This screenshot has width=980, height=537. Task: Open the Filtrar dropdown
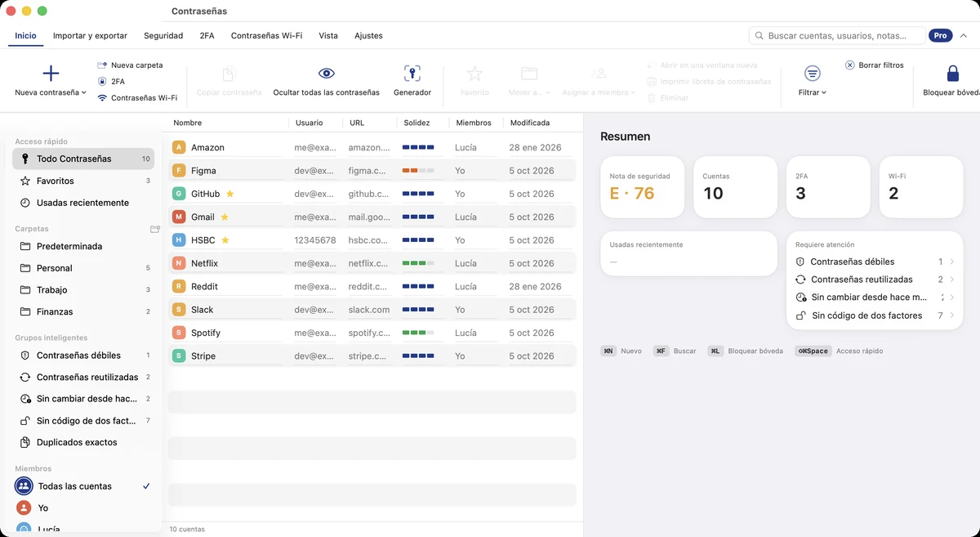click(813, 81)
